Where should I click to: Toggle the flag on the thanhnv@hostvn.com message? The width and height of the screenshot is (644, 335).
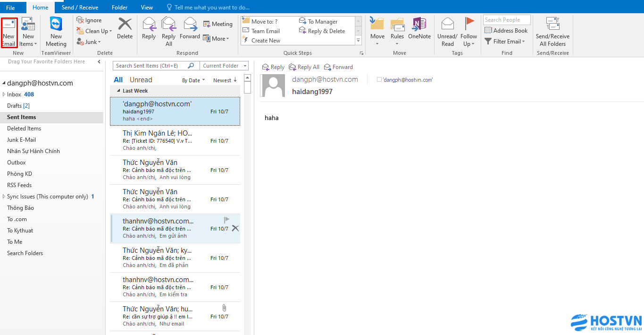[x=227, y=220]
